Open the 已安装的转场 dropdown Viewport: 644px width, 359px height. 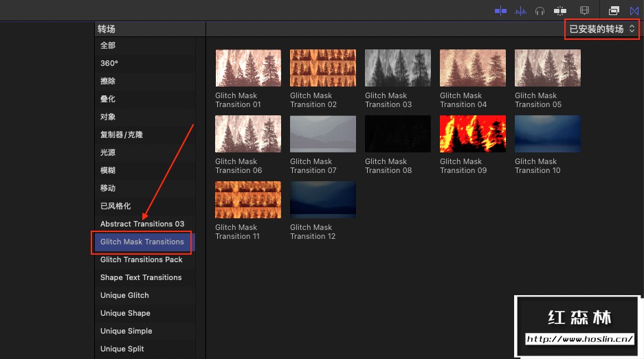click(601, 29)
